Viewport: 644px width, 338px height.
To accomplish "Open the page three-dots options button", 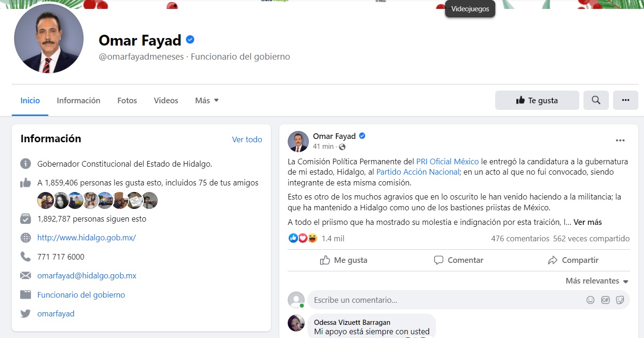I will coord(625,100).
